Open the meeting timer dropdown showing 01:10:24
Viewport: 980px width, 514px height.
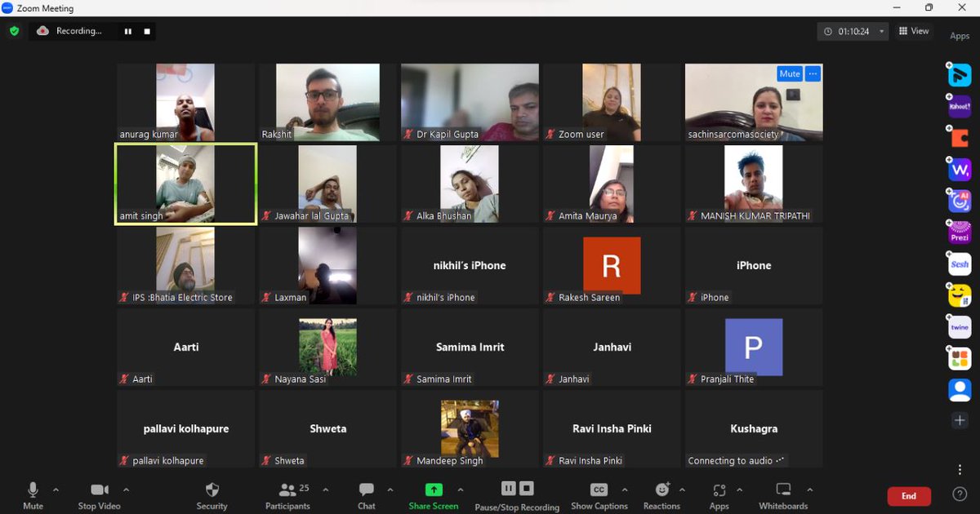pos(854,31)
